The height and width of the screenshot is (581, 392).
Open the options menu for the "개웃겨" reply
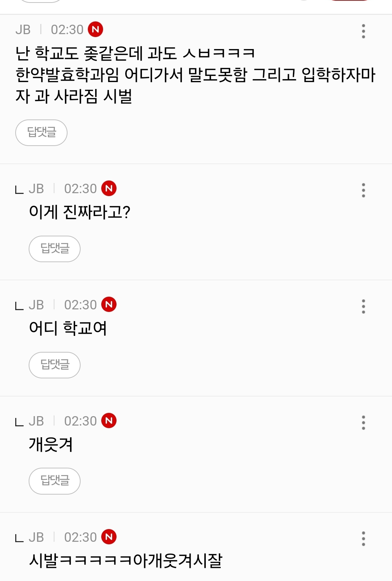tap(363, 423)
